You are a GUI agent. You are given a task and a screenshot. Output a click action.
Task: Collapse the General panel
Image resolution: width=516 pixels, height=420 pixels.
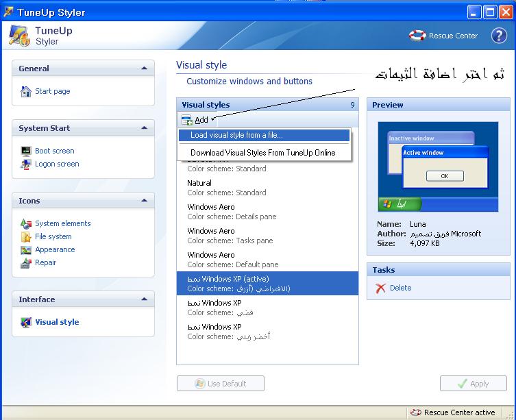click(144, 69)
